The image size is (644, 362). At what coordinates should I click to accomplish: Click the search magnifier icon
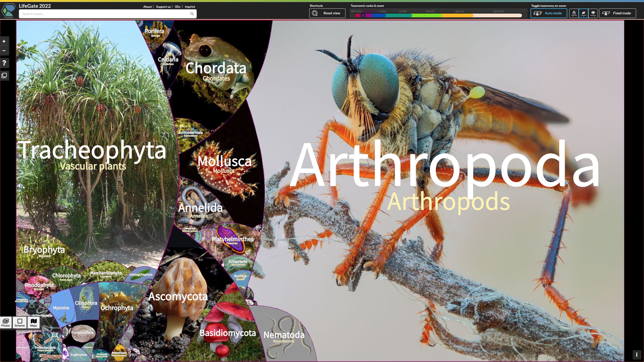coord(192,14)
